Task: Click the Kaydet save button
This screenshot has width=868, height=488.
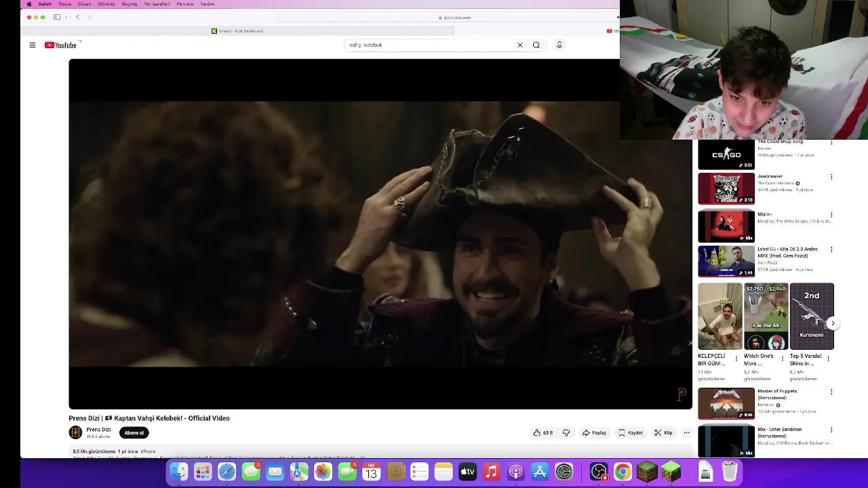Action: pos(631,432)
